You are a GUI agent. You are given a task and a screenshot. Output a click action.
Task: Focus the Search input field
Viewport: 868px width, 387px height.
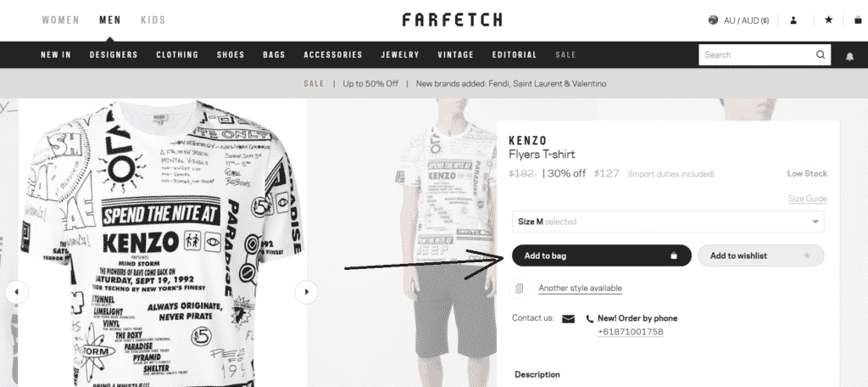[756, 55]
